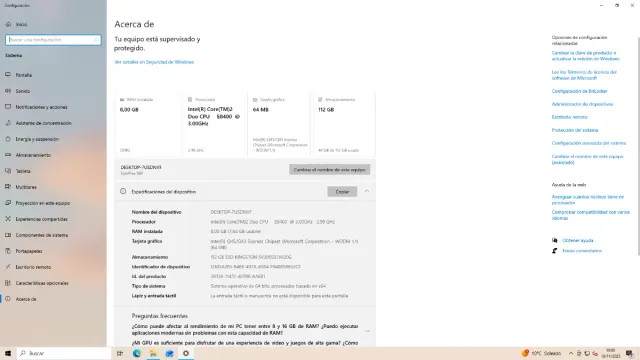
Task: Open Administrador de dispositivos link
Action: coord(582,104)
